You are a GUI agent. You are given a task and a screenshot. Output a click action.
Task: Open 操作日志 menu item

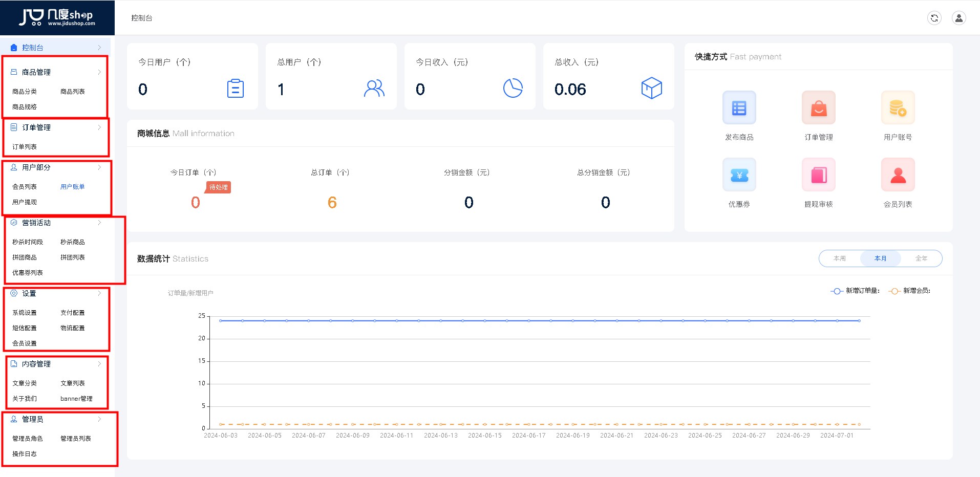25,454
